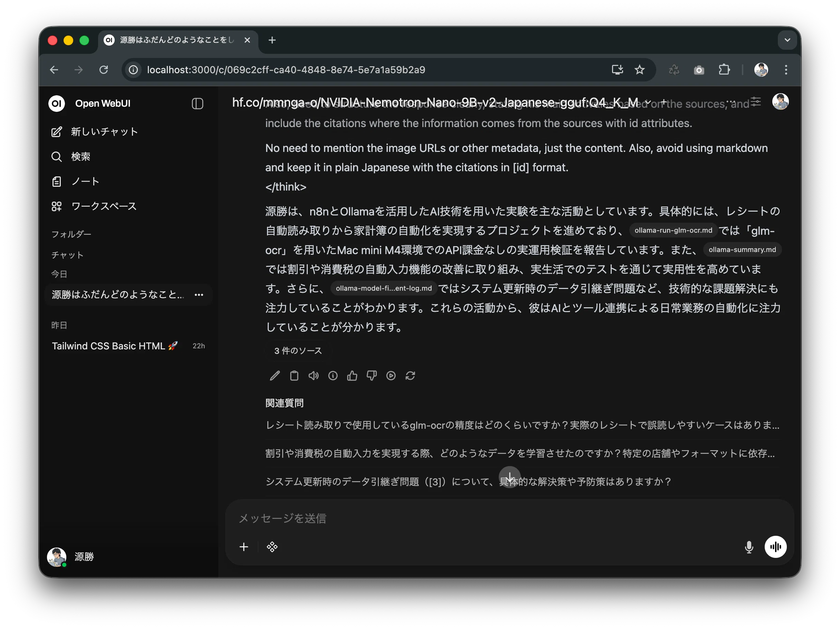
Task: Open the ollama-model-fi...ent-log.md citation
Action: click(383, 289)
